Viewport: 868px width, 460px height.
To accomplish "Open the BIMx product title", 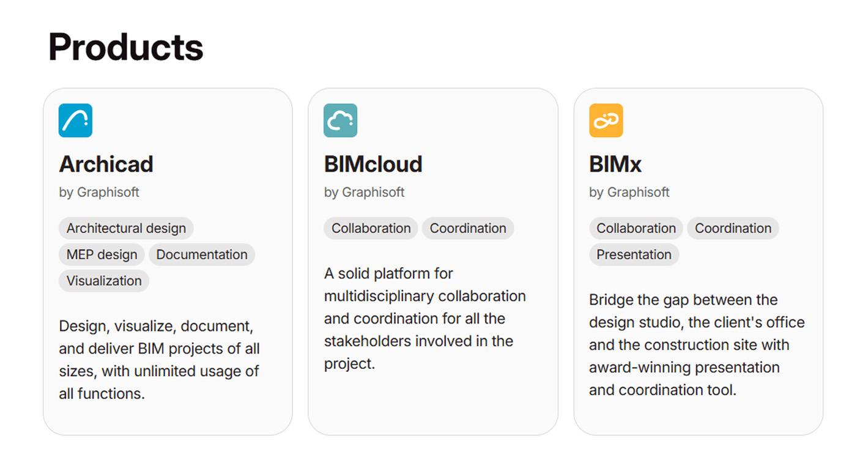I will coord(615,164).
